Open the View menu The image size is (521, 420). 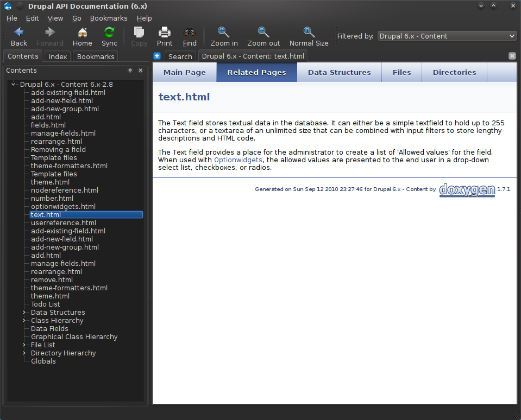point(55,18)
